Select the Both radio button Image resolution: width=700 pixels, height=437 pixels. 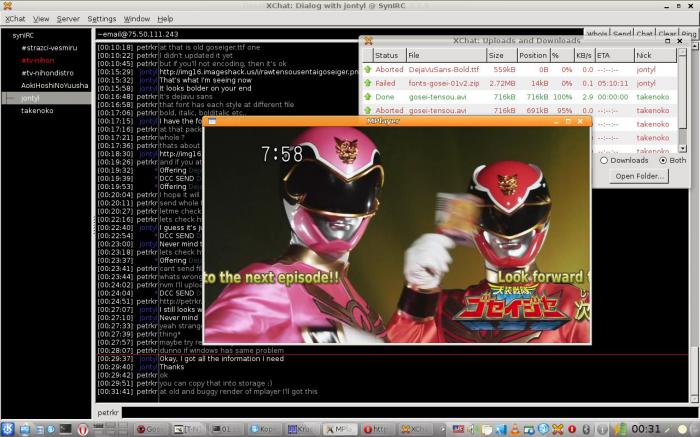[x=663, y=160]
